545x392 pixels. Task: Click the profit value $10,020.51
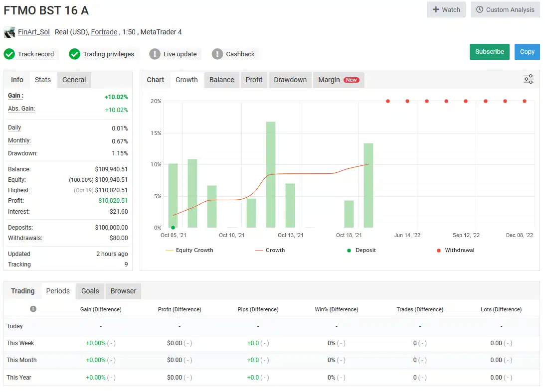click(x=113, y=200)
